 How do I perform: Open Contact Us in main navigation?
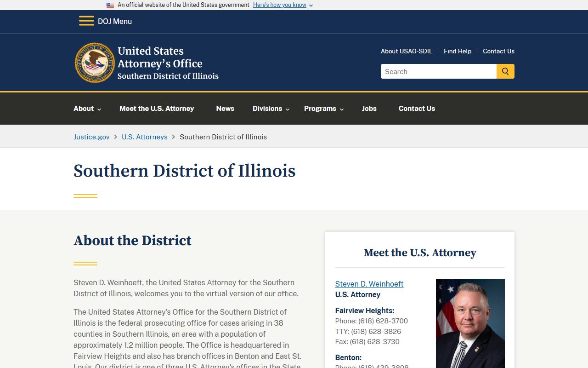(417, 109)
